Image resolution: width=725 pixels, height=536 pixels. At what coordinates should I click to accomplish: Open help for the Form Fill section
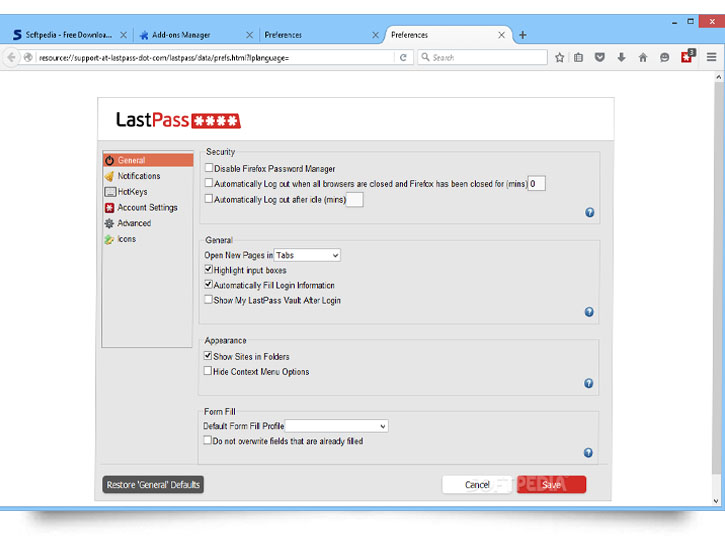pos(588,453)
